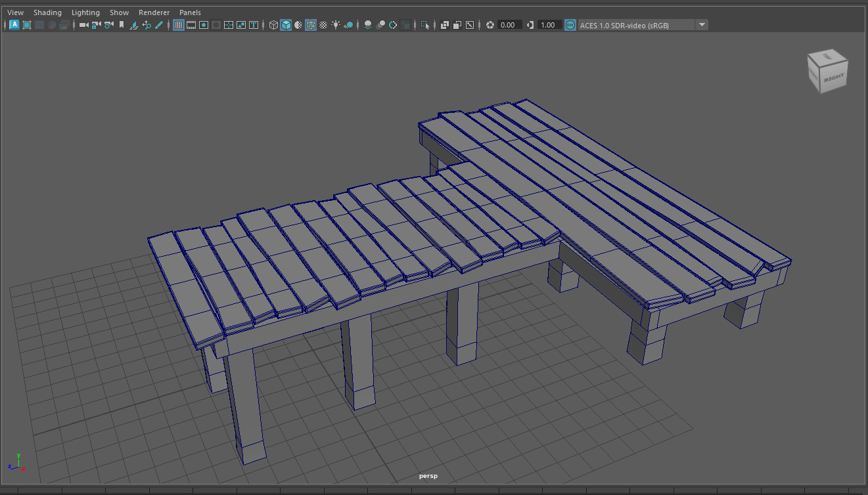The width and height of the screenshot is (868, 495).
Task: Toggle the viewport grid display
Action: [179, 25]
